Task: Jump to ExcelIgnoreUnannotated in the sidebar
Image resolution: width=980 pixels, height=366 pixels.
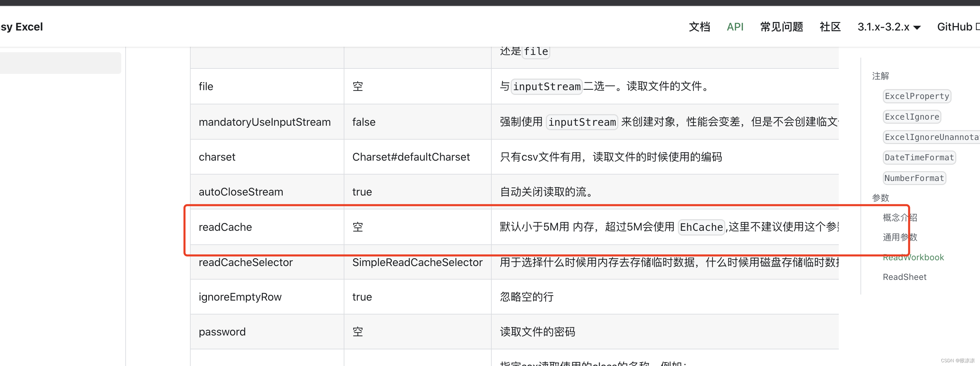Action: pyautogui.click(x=931, y=137)
